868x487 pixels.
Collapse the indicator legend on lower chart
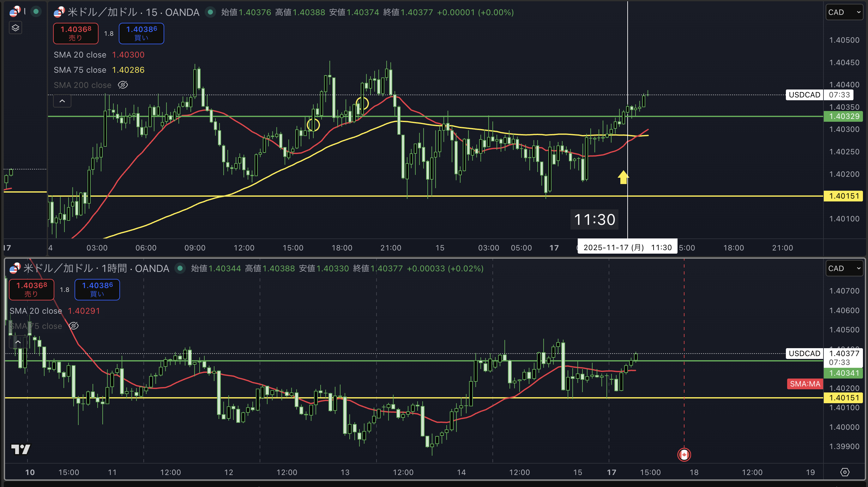(18, 342)
